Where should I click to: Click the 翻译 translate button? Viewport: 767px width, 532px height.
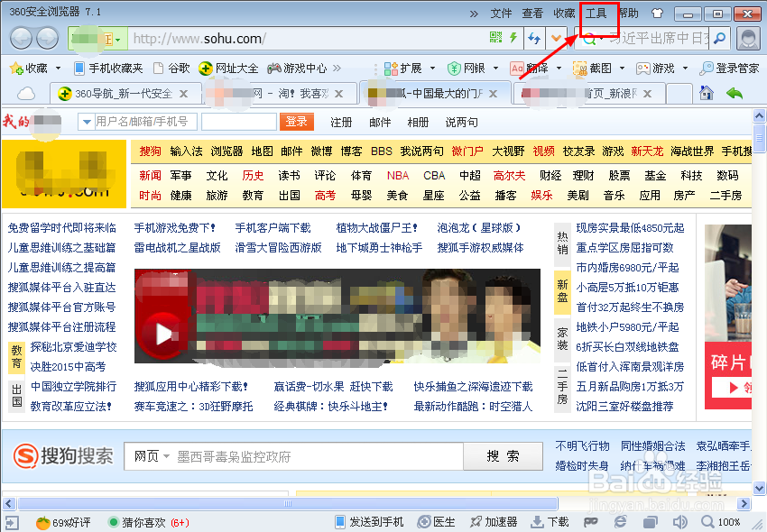pyautogui.click(x=529, y=68)
